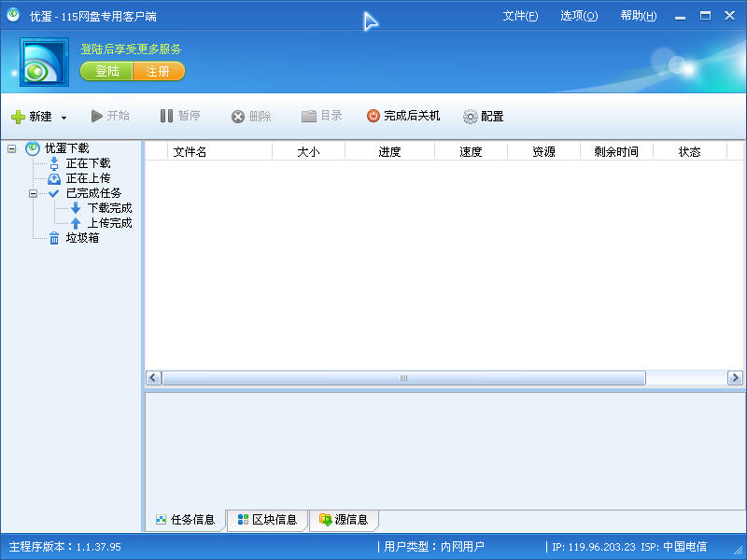Click the horizontal scrollbar left arrow
This screenshot has height=560, width=747.
coord(153,378)
